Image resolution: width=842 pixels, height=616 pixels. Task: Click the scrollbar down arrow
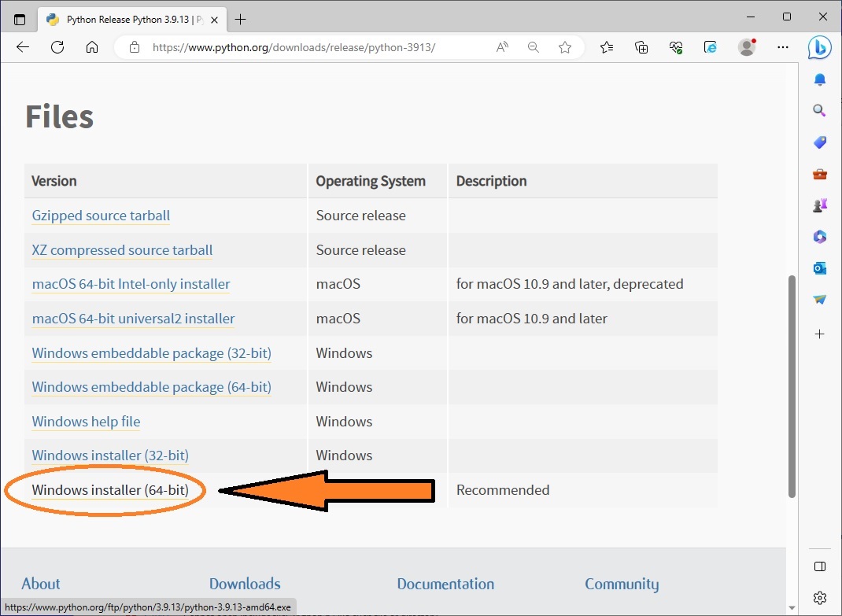coord(792,608)
